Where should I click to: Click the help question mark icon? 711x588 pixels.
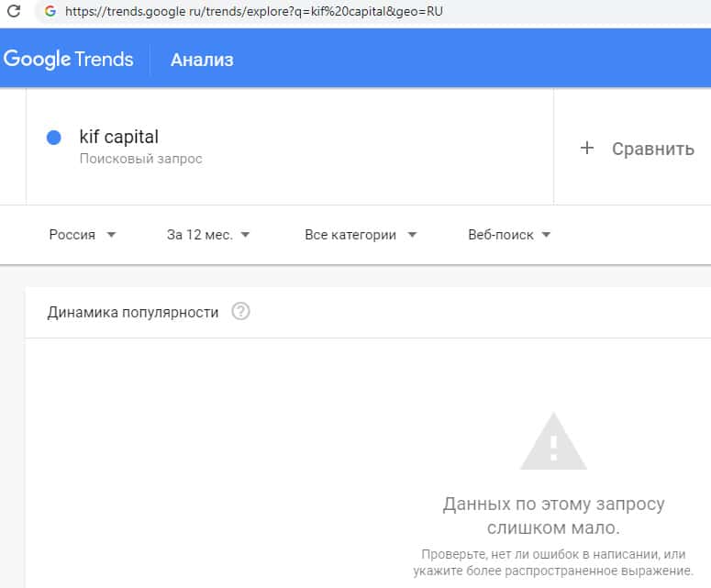[240, 312]
